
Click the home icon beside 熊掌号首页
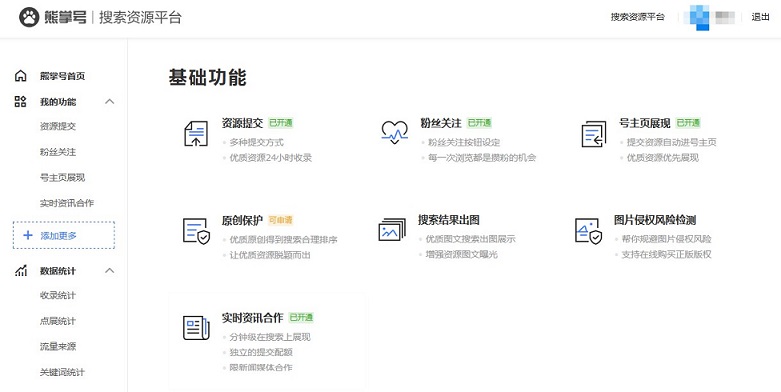point(20,76)
